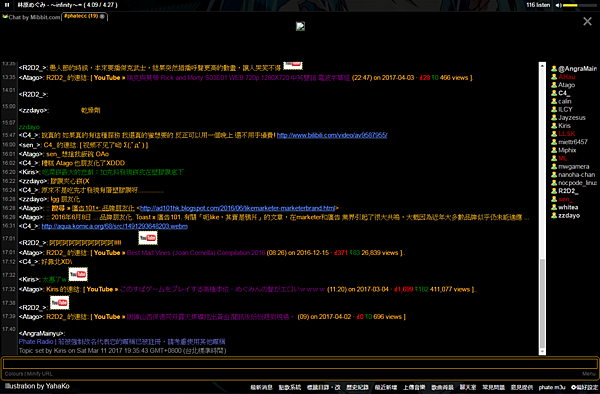Click the scrollbar down arrow in the chat
Viewport: 600px width, 394px height.
tap(542, 351)
